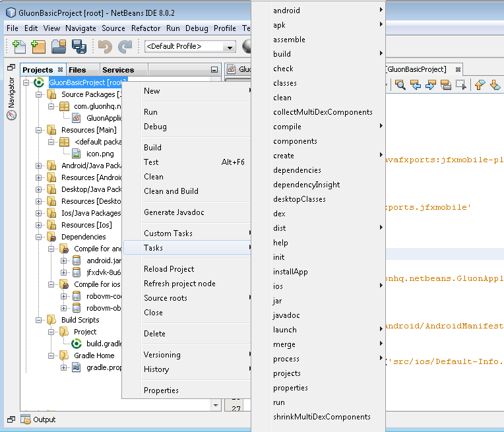Choose Clean and Build in context menu
The width and height of the screenshot is (504, 432).
tap(187, 191)
